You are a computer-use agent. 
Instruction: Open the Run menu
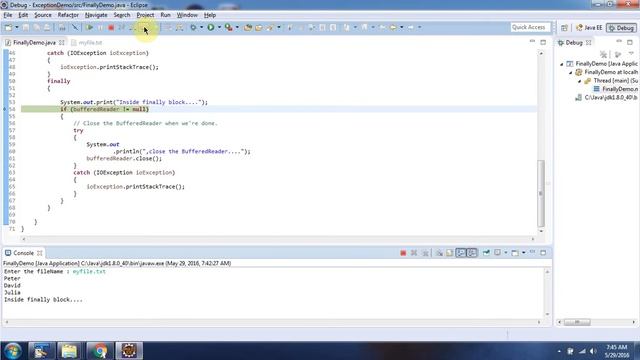(x=165, y=15)
